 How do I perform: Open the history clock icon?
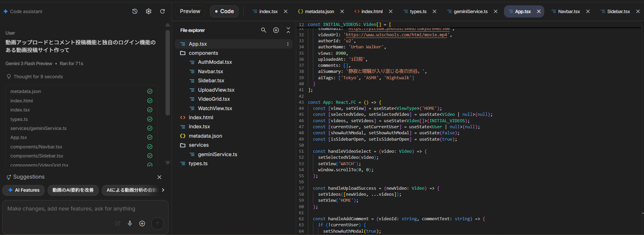[135, 11]
